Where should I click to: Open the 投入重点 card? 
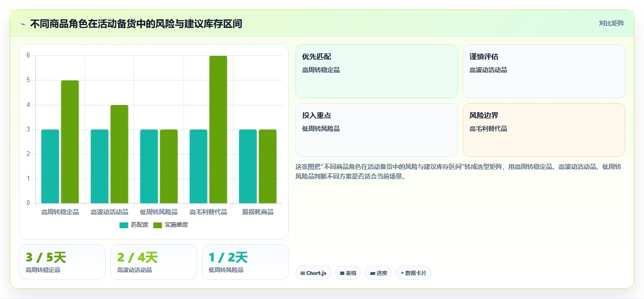(x=376, y=130)
